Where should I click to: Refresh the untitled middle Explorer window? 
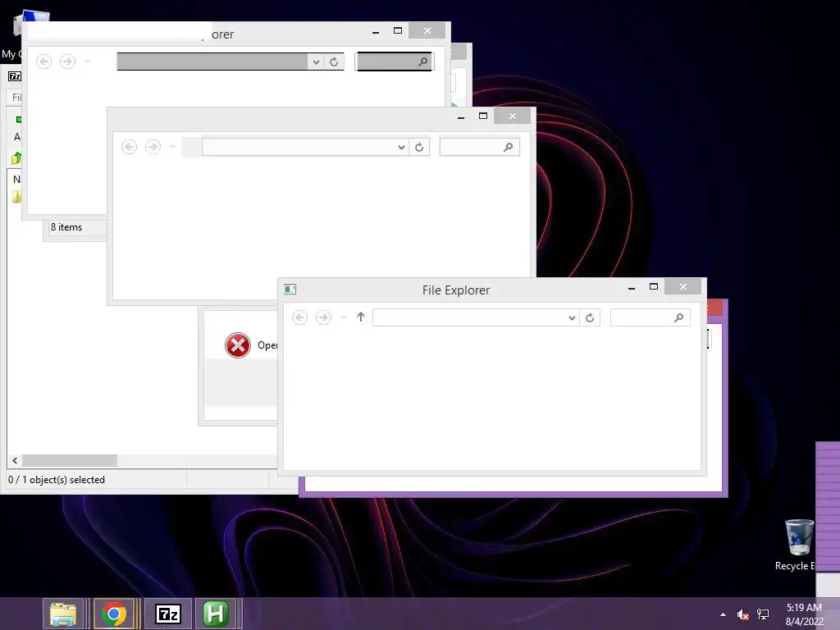tap(419, 147)
